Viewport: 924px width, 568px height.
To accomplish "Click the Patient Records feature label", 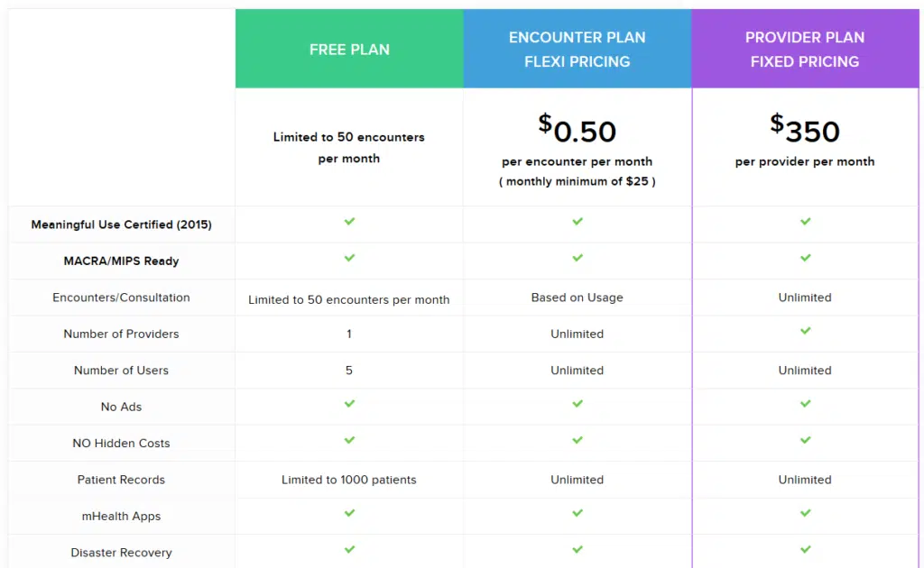I will tap(121, 480).
